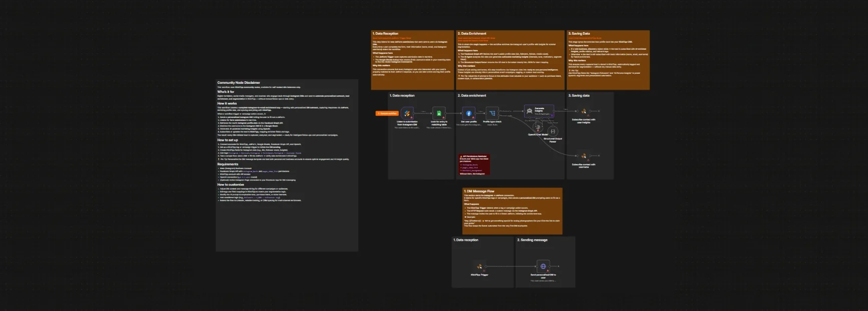Select the API Permissions Reminder red sticky note
The height and width of the screenshot is (311, 868).
coord(474,165)
